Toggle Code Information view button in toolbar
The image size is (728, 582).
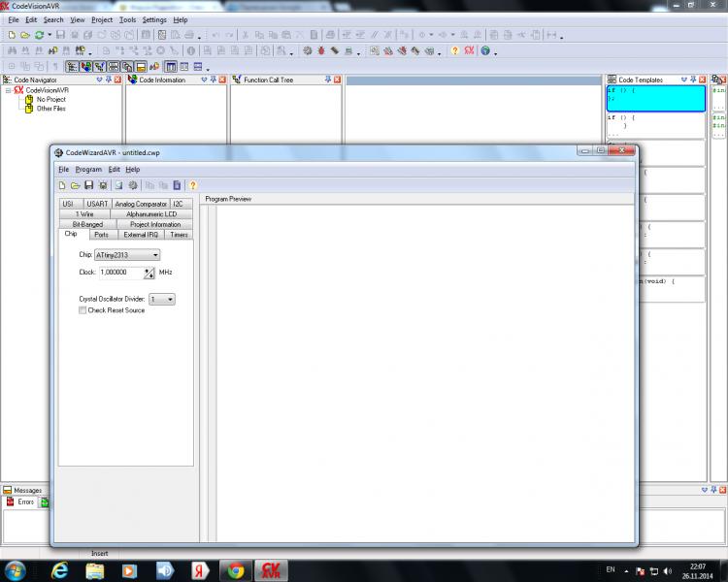click(x=85, y=67)
